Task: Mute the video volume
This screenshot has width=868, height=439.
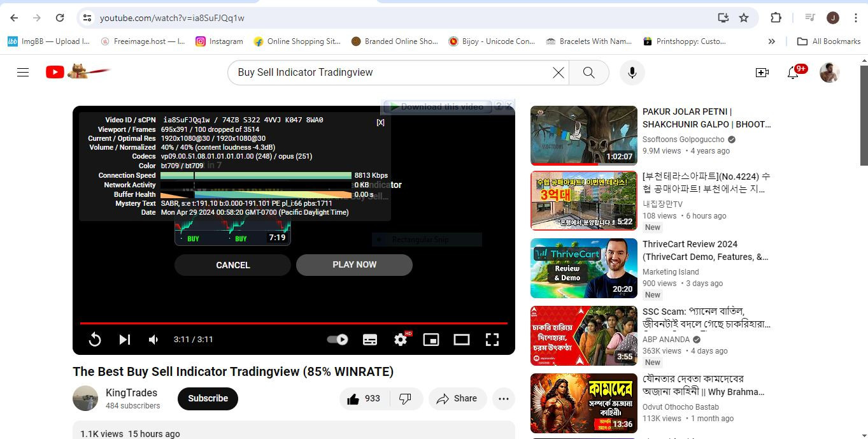Action: [x=153, y=340]
